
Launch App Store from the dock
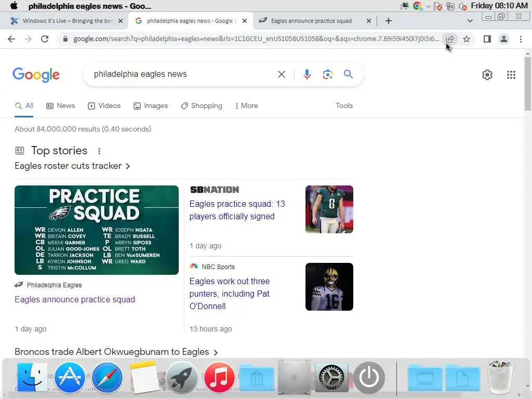pos(70,377)
